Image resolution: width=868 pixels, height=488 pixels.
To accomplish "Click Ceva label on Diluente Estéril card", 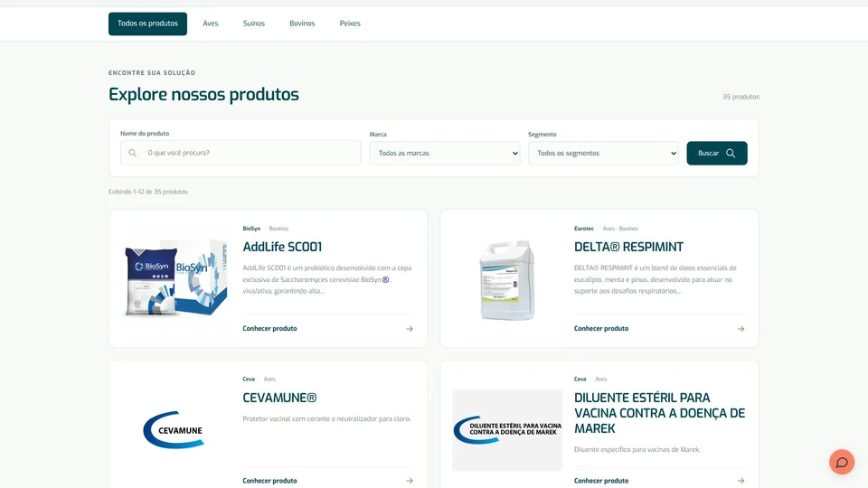I will pos(580,379).
